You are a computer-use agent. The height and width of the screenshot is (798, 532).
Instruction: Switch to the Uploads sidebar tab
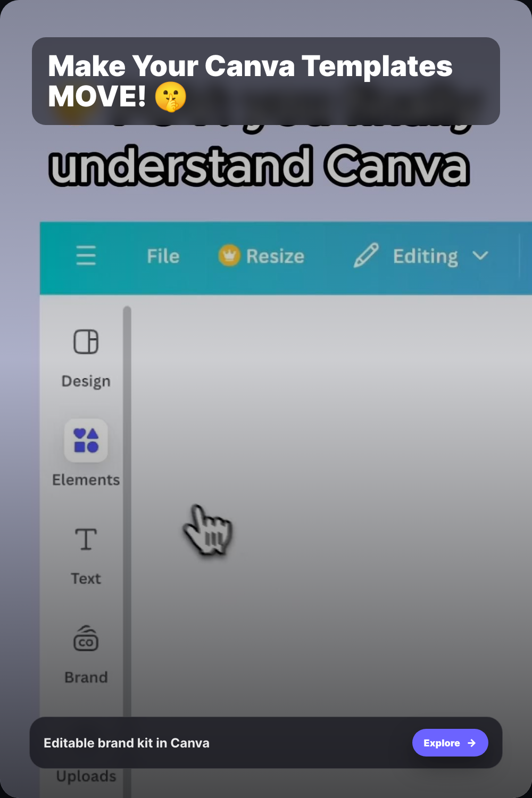(x=86, y=777)
